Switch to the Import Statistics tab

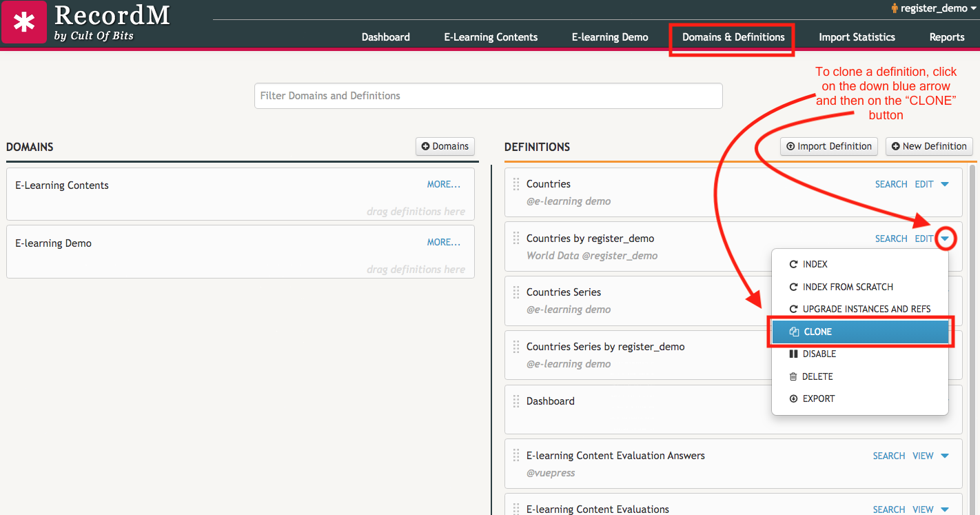point(857,37)
